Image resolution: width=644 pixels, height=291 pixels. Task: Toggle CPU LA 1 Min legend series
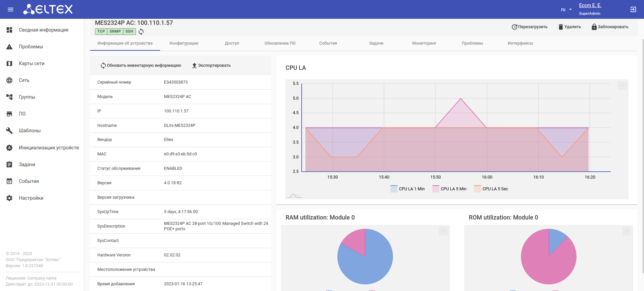coord(408,189)
